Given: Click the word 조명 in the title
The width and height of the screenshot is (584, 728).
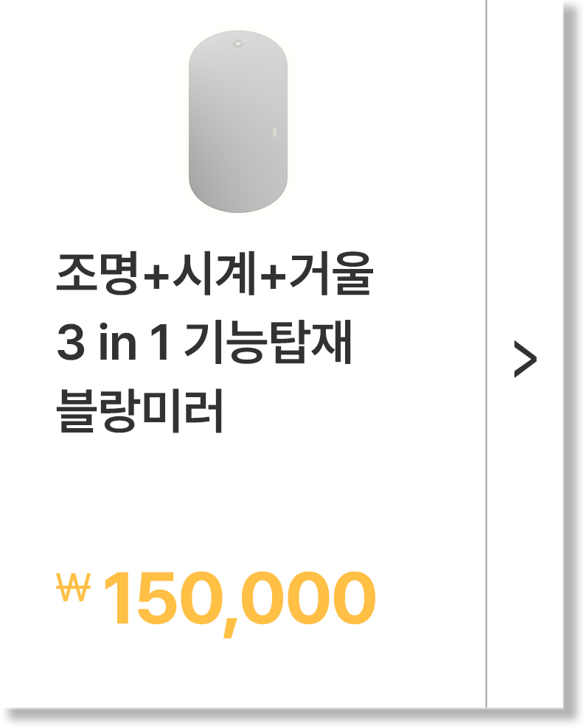Looking at the screenshot, I should pyautogui.click(x=97, y=273).
